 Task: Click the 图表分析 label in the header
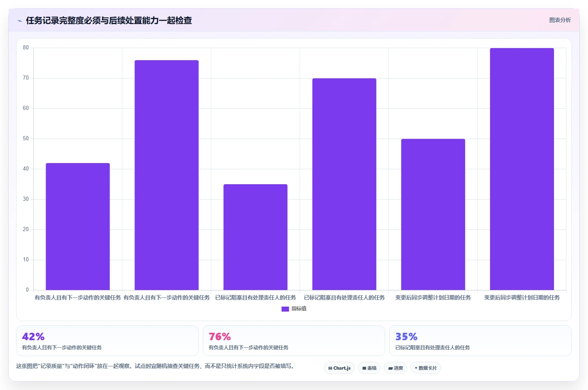560,20
